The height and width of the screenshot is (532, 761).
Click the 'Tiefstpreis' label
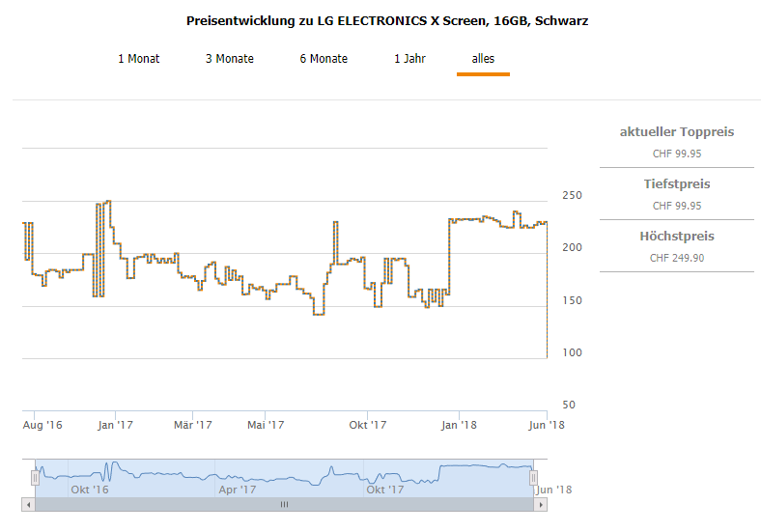(x=677, y=183)
